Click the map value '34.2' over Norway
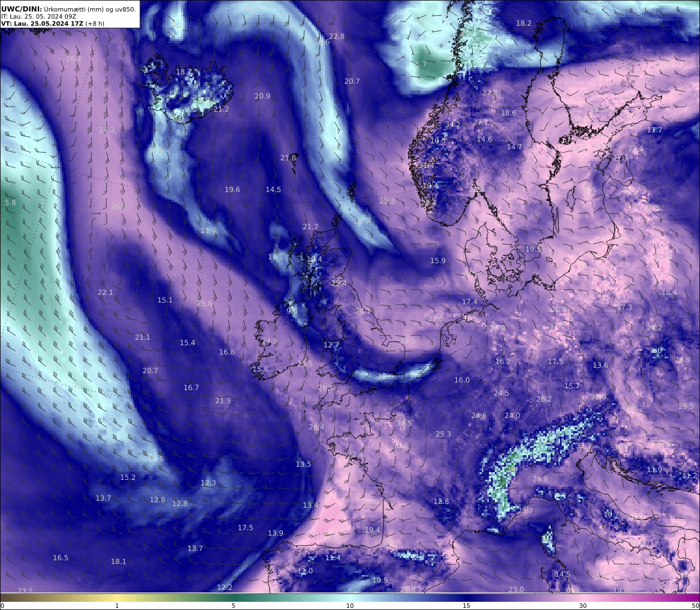 453,124
